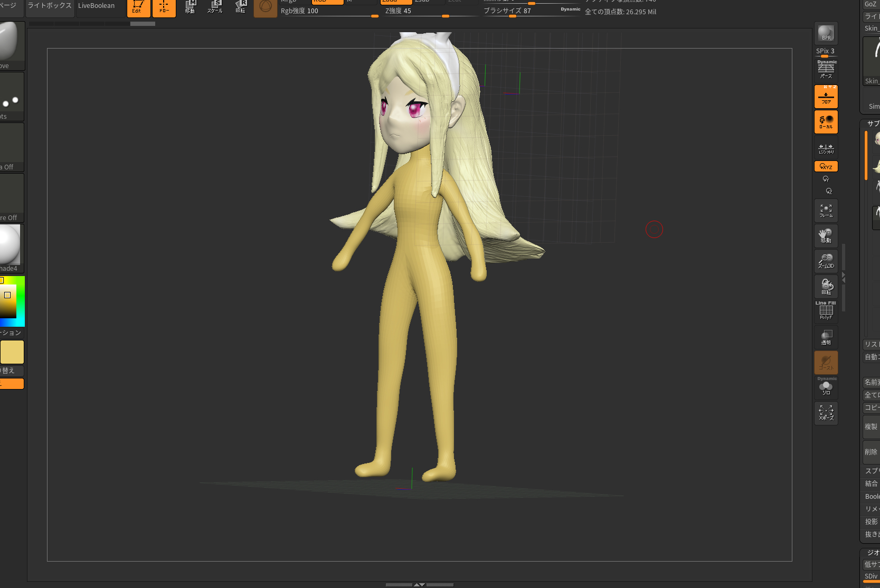Screen dimensions: 880x588
Task: Click the Gizmo 3D sphere icon
Action: point(266,7)
